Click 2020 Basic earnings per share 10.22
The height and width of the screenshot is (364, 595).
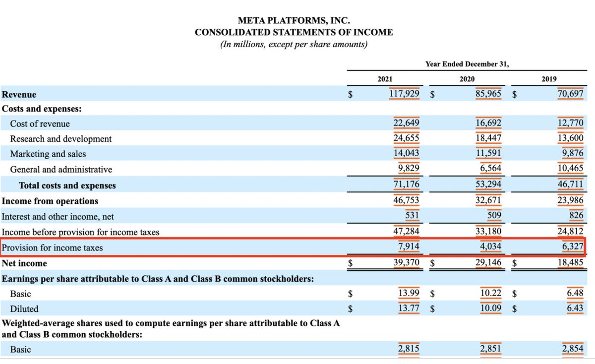491,293
